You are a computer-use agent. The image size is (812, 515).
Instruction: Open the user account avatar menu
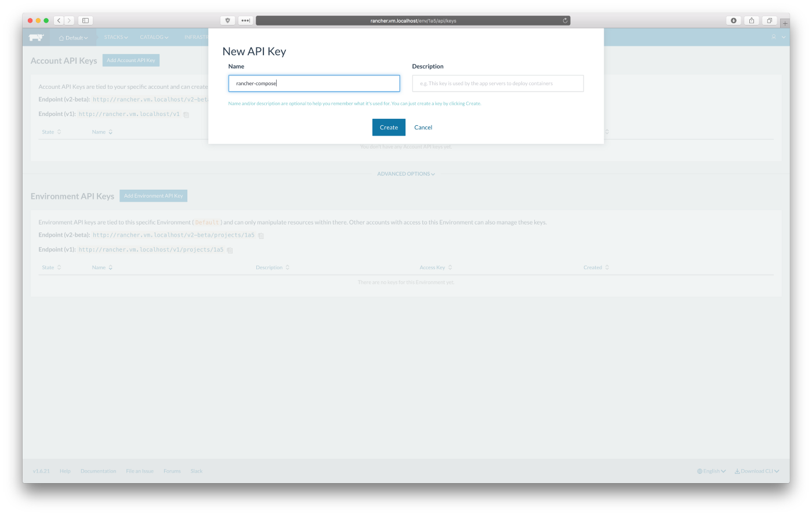[778, 37]
